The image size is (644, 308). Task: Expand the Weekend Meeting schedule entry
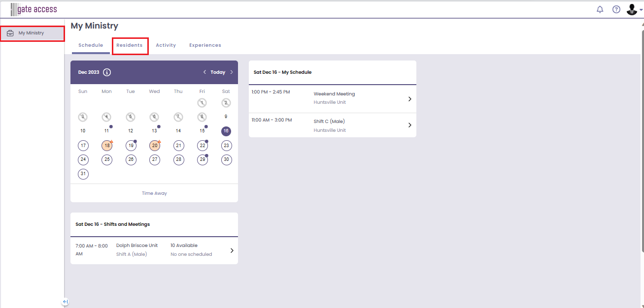tap(409, 99)
